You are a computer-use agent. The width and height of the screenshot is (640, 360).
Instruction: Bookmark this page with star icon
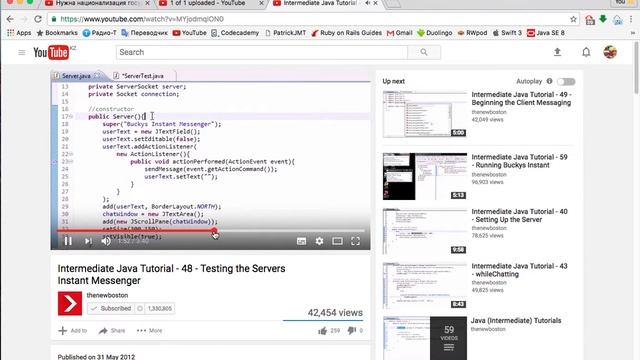coord(573,19)
